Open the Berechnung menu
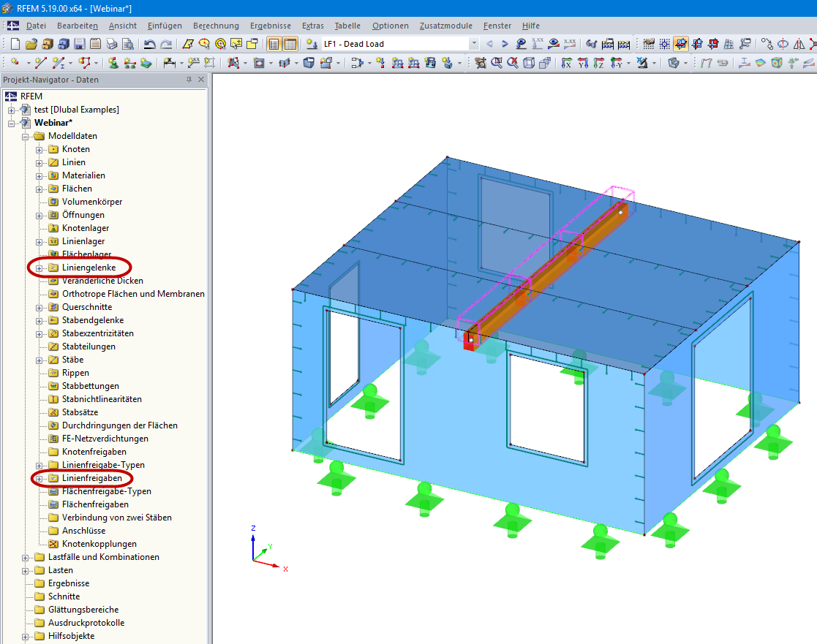This screenshot has height=644, width=817. (x=216, y=26)
